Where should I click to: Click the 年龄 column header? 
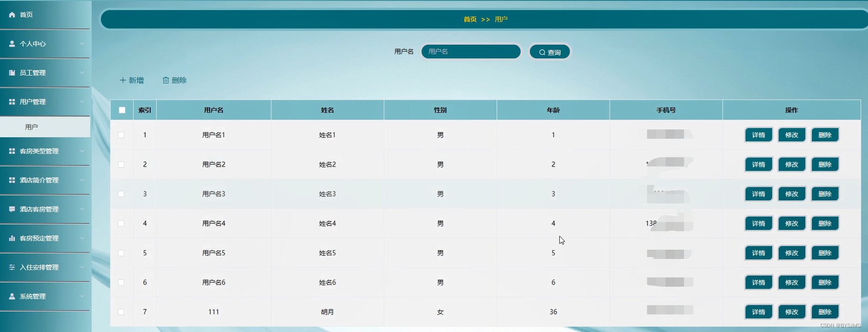[x=553, y=110]
